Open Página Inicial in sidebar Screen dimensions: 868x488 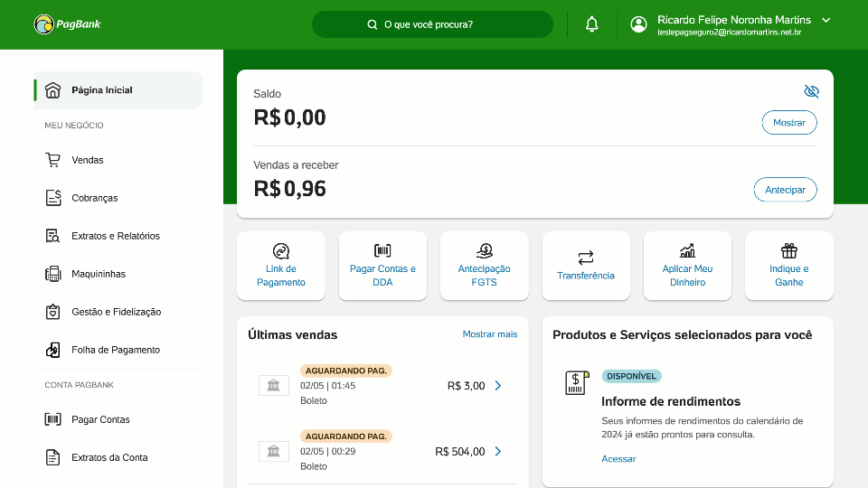[x=118, y=90]
